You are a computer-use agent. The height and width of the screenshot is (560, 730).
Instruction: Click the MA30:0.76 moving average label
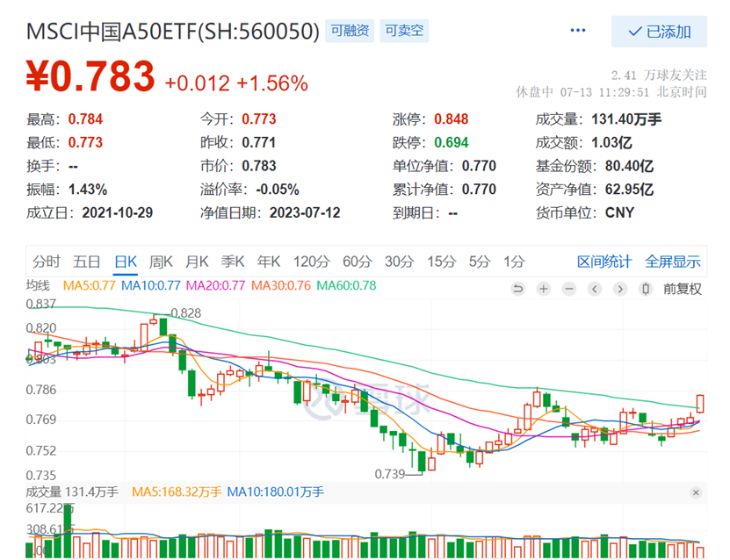pos(281,285)
